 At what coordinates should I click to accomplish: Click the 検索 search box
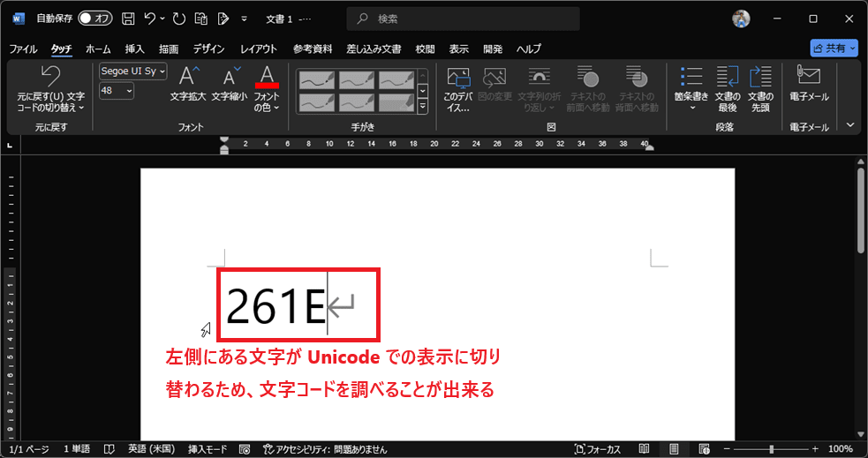(462, 19)
